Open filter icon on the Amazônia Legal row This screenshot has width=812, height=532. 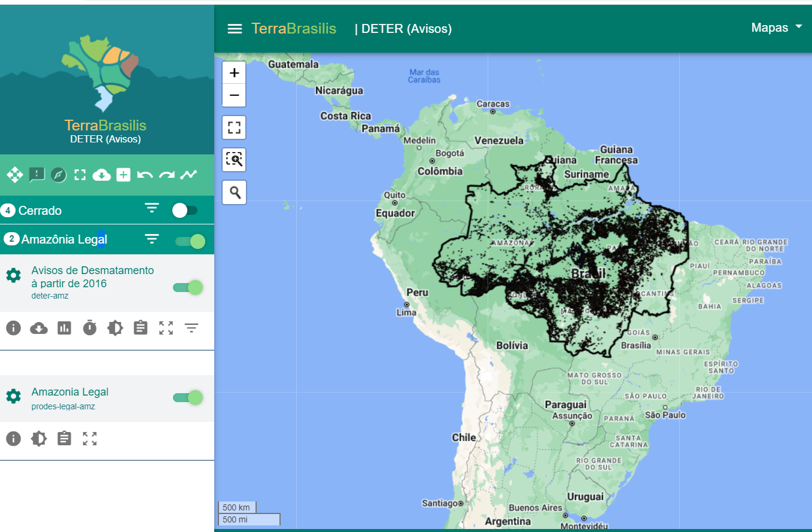152,239
